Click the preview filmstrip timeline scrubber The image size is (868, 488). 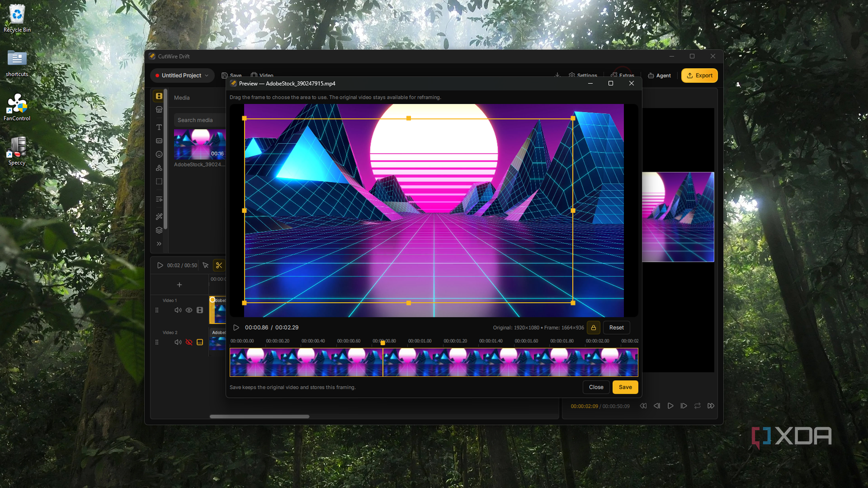tap(434, 363)
